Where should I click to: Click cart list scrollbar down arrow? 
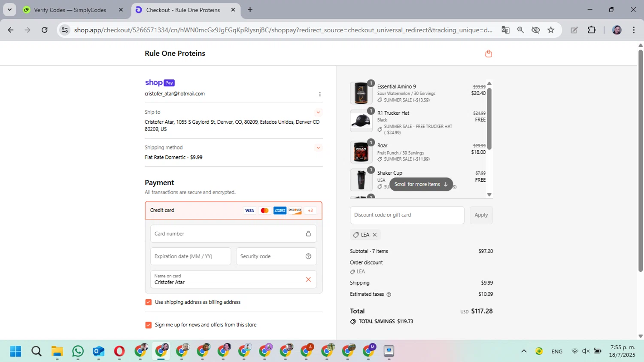(x=489, y=195)
